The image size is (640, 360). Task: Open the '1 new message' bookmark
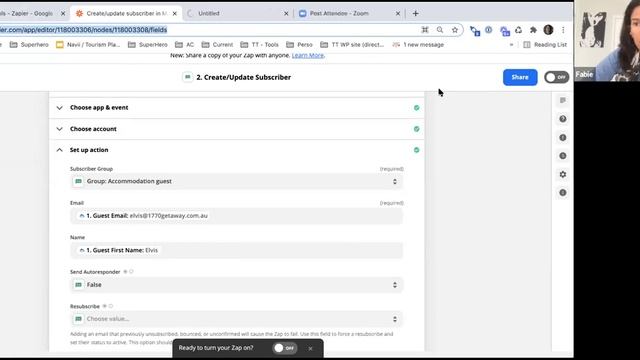[418, 44]
